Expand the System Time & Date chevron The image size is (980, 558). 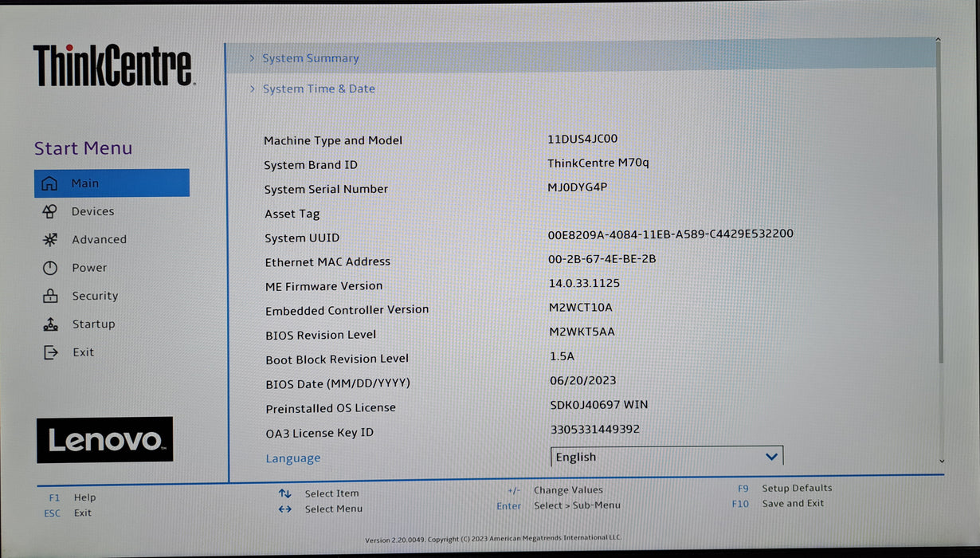(253, 88)
